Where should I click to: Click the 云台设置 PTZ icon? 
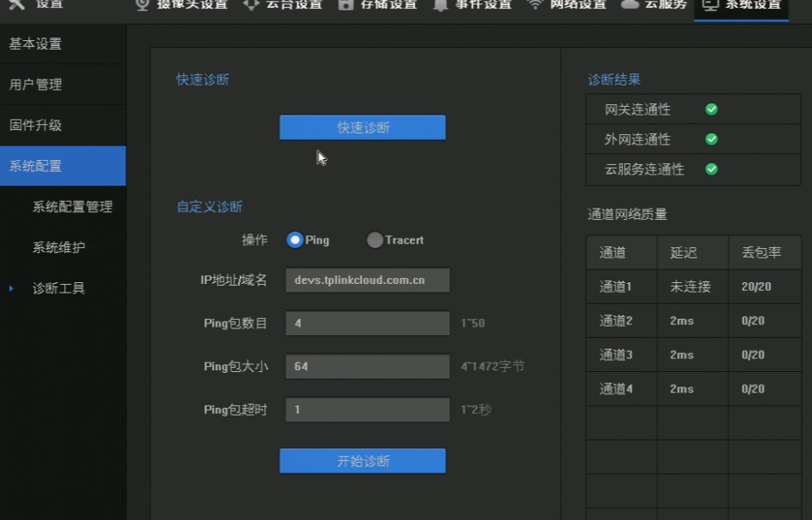[x=250, y=5]
